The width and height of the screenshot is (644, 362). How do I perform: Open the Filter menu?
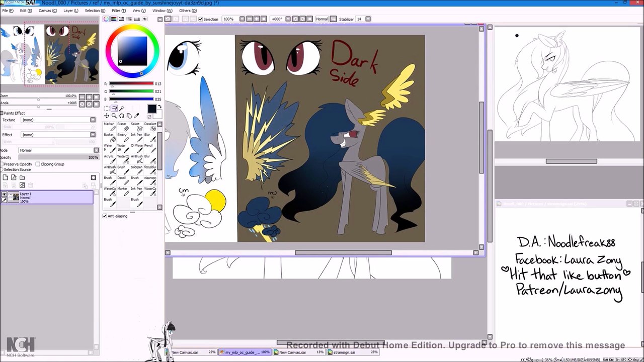[x=119, y=11]
